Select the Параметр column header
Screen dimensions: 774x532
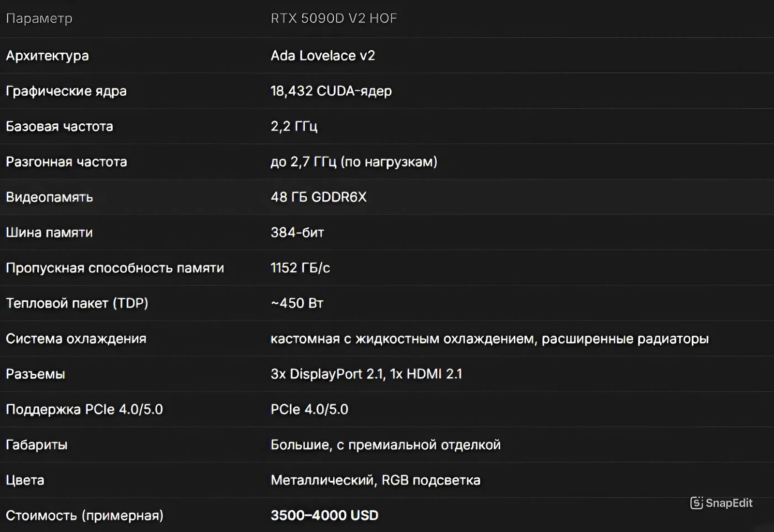pyautogui.click(x=39, y=18)
